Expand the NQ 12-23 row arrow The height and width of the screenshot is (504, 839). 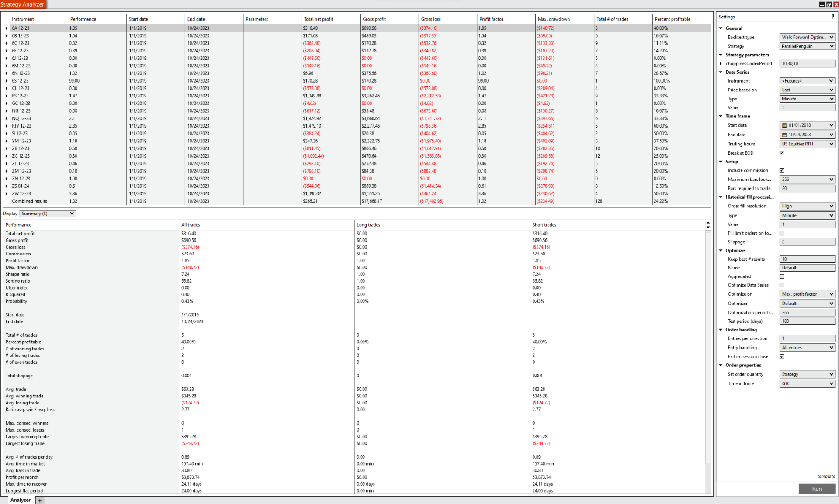[7, 118]
